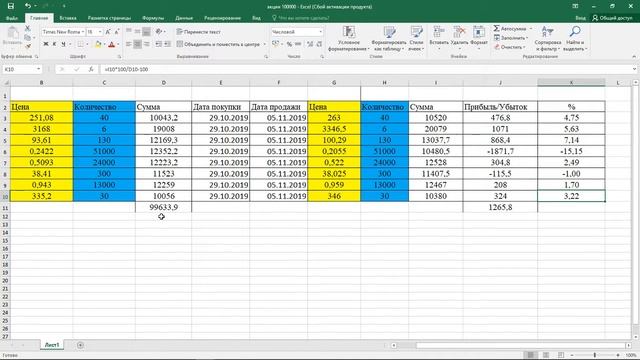Collapse the ribbon using the up chevron
Image resolution: width=640 pixels, height=360 pixels.
[x=634, y=56]
